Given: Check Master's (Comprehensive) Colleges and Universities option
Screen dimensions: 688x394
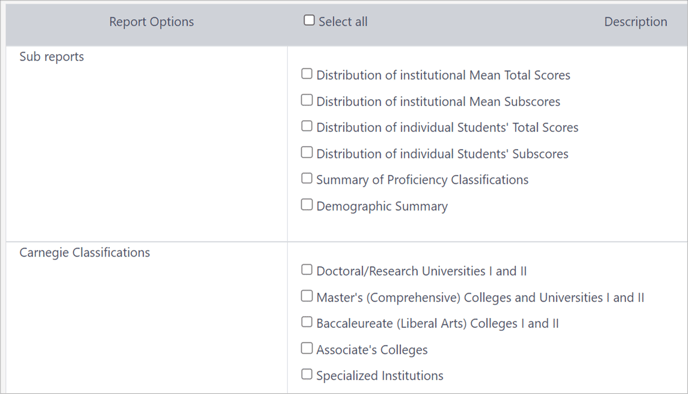Looking at the screenshot, I should click(307, 296).
